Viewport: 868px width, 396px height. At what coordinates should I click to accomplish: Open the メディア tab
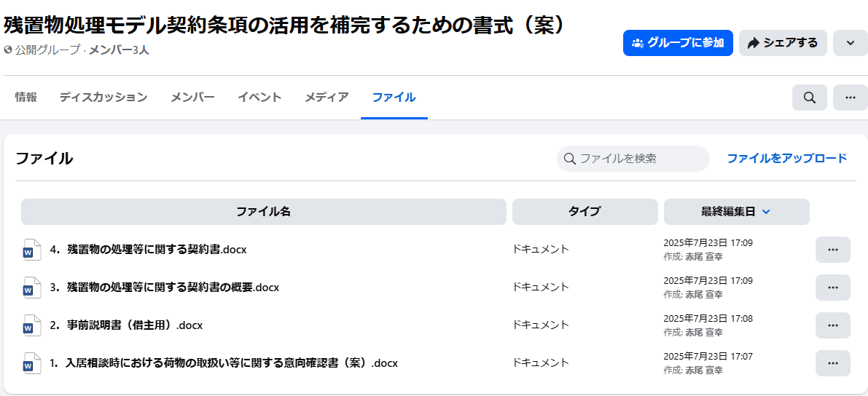click(327, 98)
